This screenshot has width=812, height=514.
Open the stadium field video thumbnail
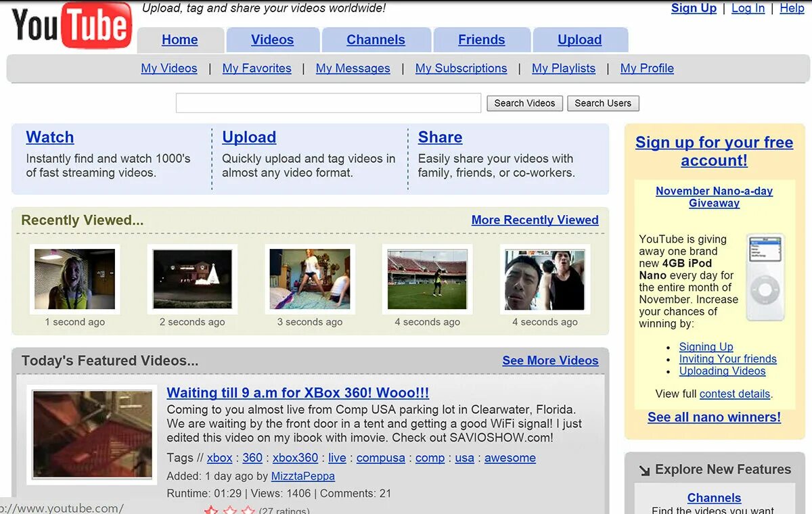pos(427,279)
